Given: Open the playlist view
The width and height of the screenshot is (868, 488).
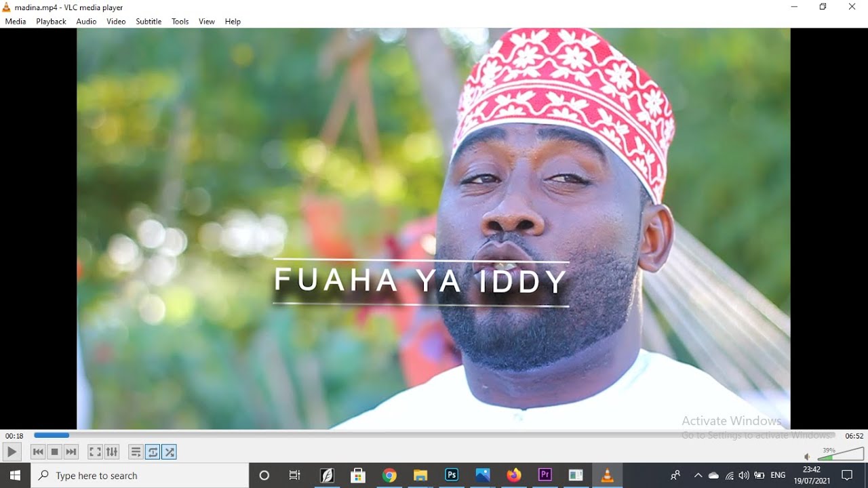Looking at the screenshot, I should (136, 452).
